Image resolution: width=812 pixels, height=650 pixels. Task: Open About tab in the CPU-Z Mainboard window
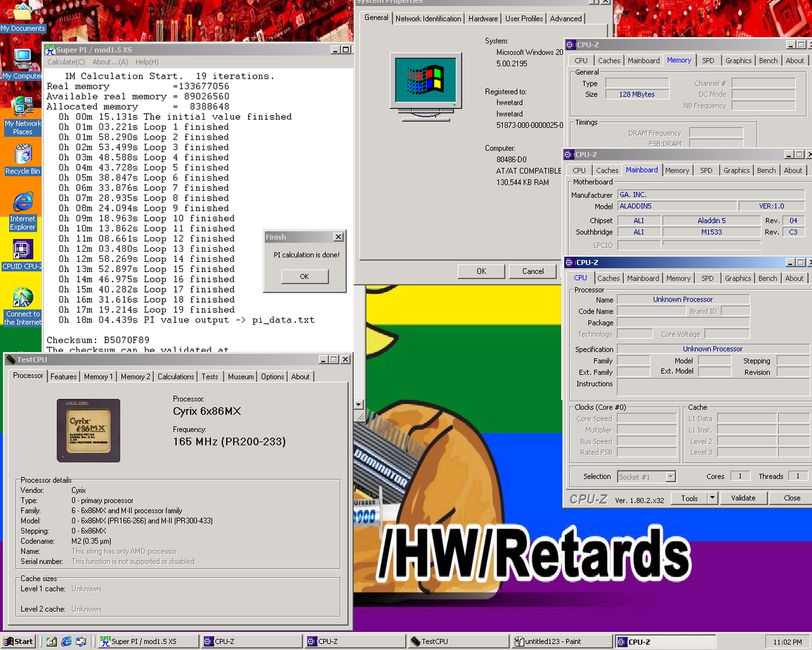pos(793,171)
